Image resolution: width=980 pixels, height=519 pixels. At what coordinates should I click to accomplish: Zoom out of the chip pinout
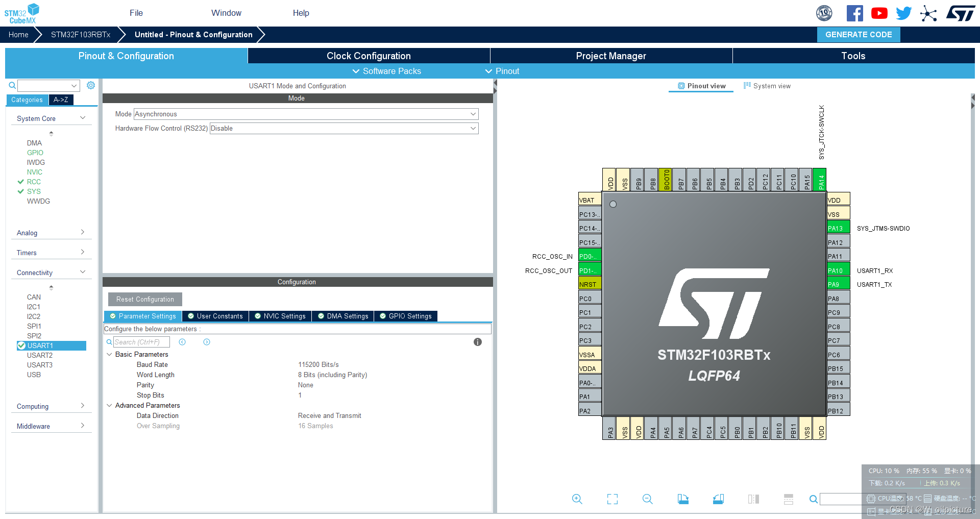click(648, 499)
